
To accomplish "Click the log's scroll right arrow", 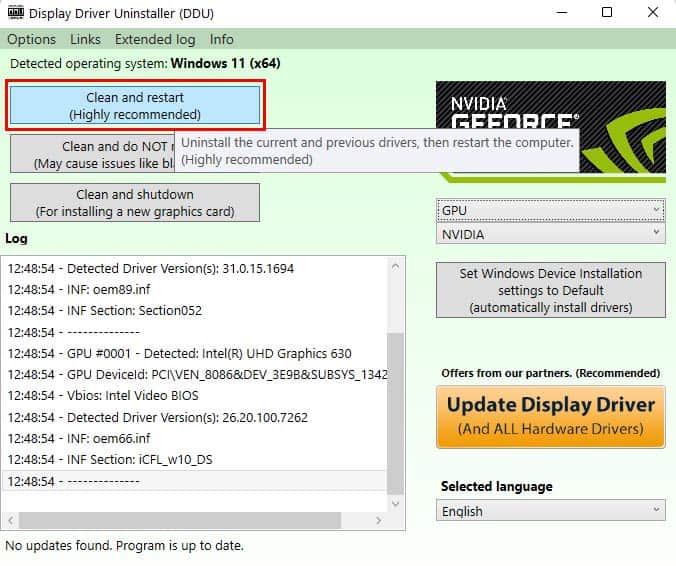I will pyautogui.click(x=379, y=520).
